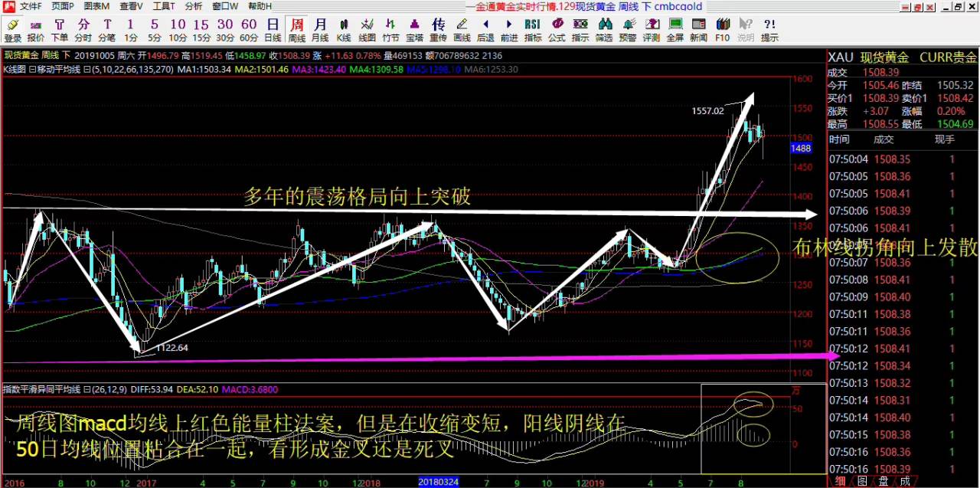The image size is (980, 488).
Task: Click the 1122.64 low price label
Action: pos(172,348)
